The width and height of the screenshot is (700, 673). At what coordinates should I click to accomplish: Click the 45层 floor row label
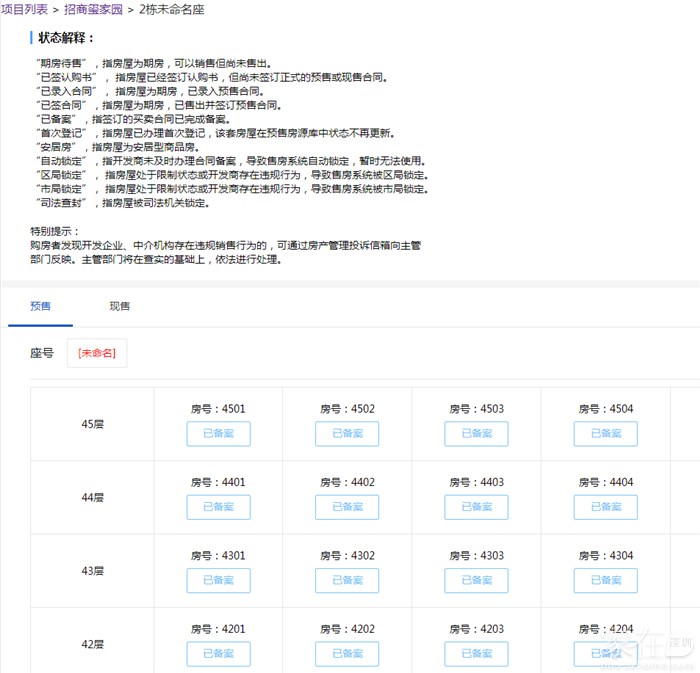[x=92, y=424]
